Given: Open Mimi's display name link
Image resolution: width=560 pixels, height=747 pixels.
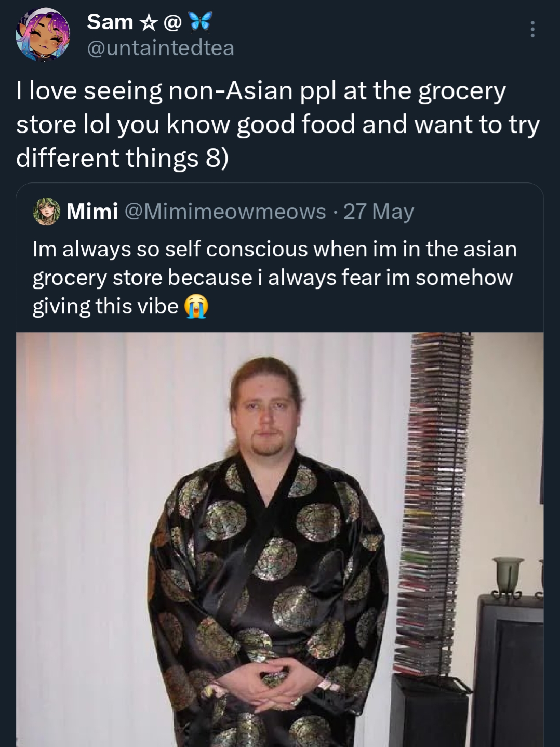Looking at the screenshot, I should 92,212.
